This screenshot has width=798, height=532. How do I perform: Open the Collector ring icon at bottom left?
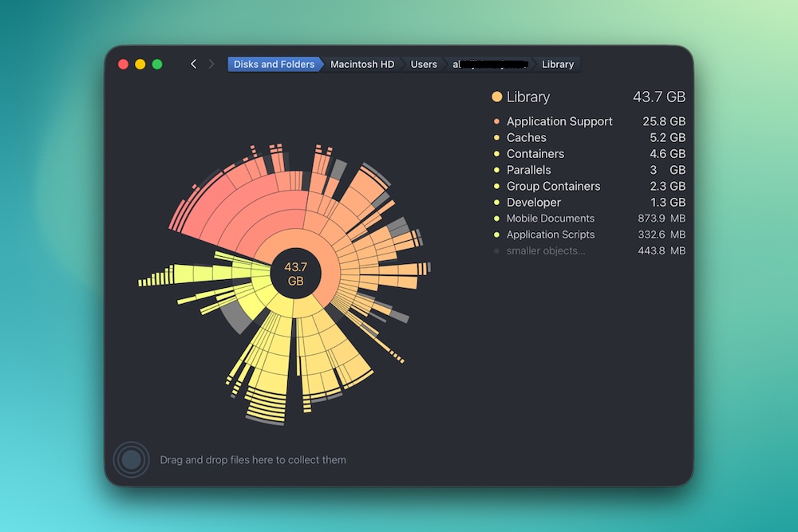coord(131,460)
